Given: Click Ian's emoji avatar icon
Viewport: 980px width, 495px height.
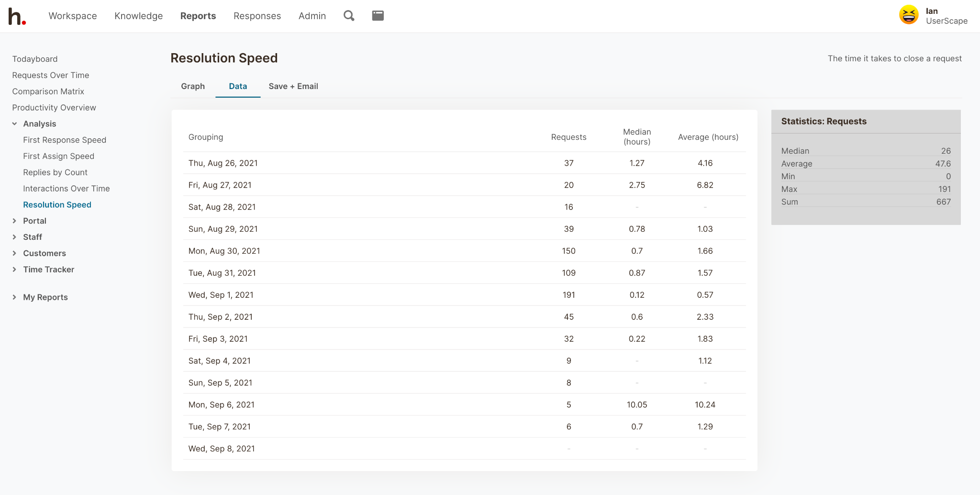Looking at the screenshot, I should point(908,15).
